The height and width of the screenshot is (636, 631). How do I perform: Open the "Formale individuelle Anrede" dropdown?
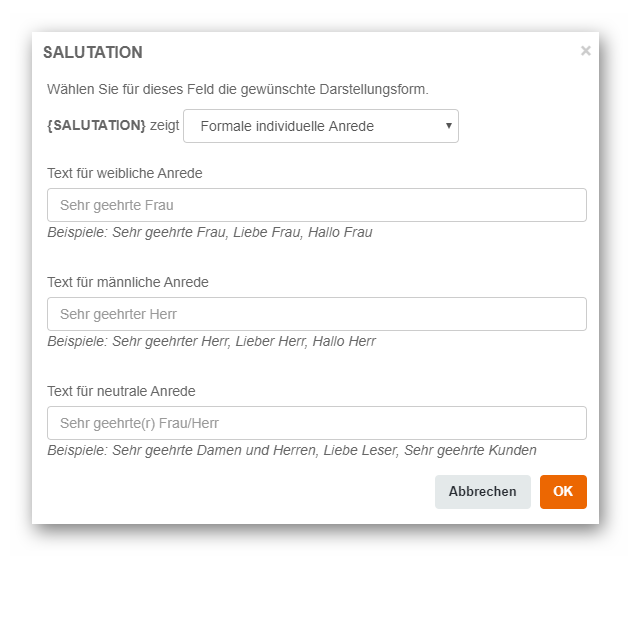320,126
